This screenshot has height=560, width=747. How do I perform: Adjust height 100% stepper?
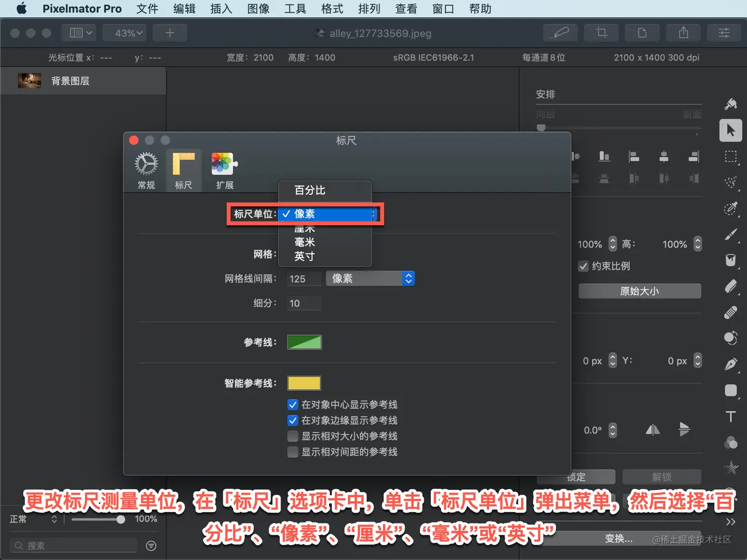pyautogui.click(x=698, y=244)
